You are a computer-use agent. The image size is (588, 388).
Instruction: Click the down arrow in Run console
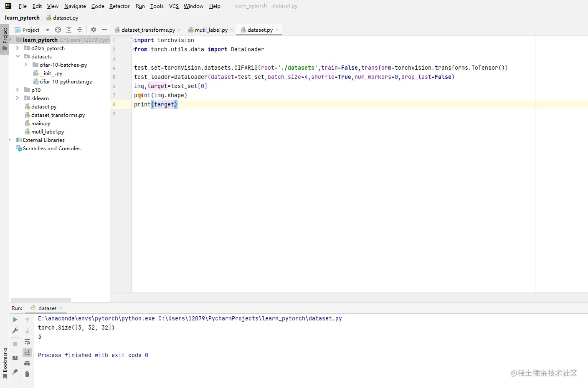pyautogui.click(x=27, y=330)
